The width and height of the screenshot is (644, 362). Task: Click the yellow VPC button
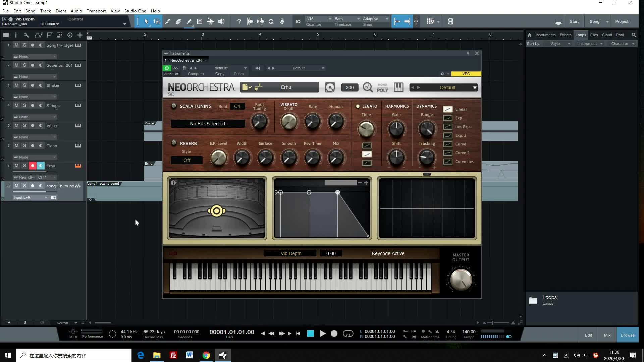click(x=466, y=74)
